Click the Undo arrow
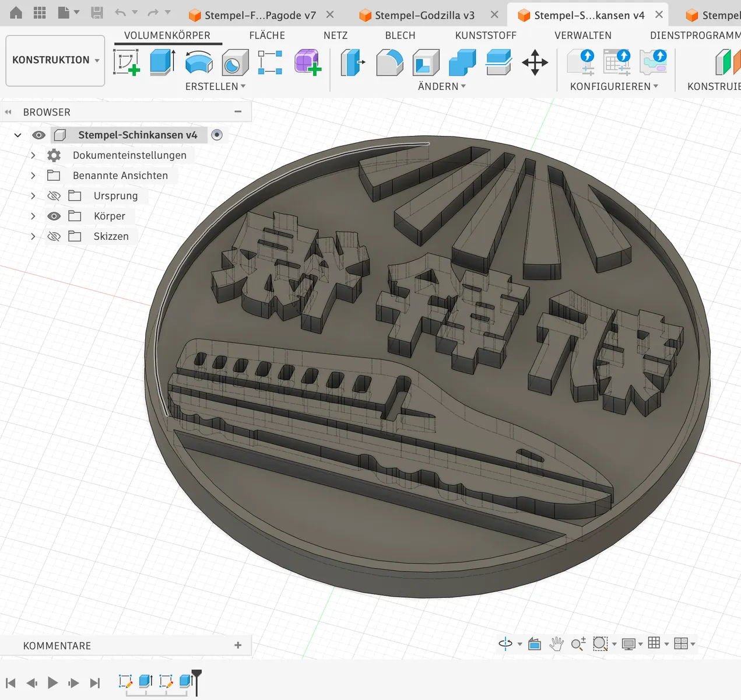This screenshot has width=741, height=700. pos(121,13)
